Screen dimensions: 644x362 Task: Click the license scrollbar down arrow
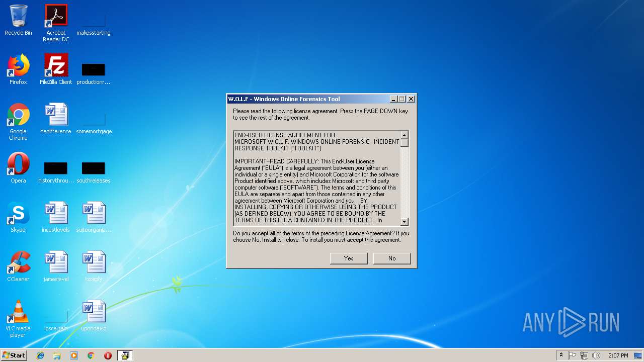pos(404,221)
